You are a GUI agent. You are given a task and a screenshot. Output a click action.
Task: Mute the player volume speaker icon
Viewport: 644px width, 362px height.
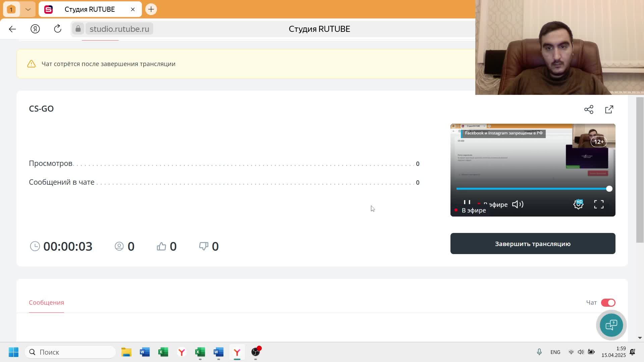518,204
